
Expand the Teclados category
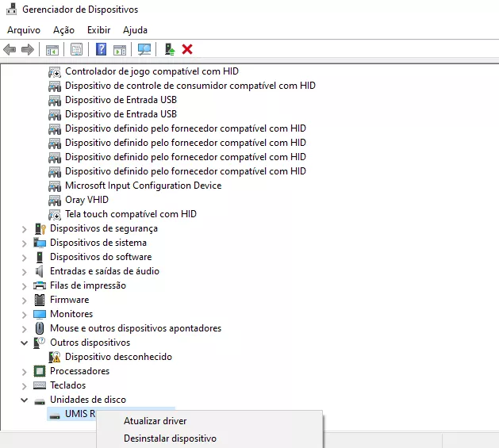pyautogui.click(x=24, y=386)
